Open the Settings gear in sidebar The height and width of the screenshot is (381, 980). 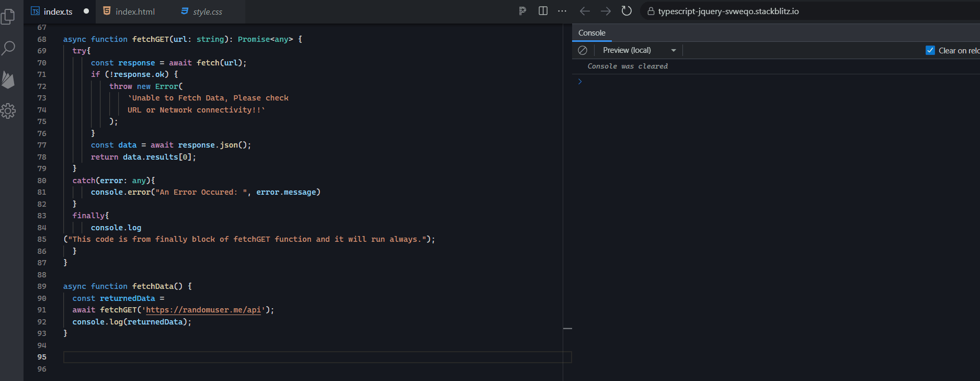8,111
